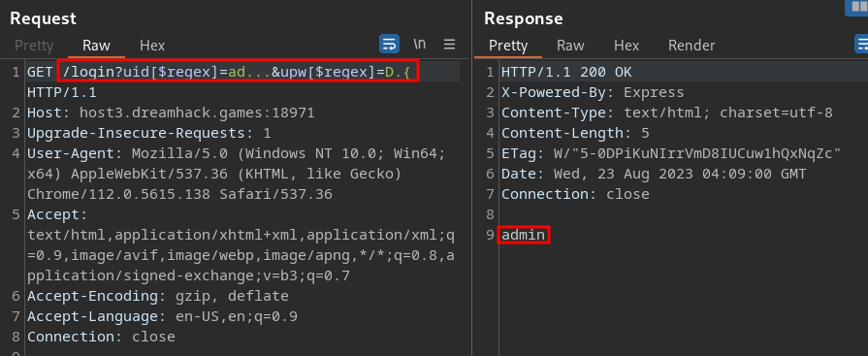
Task: Toggle word wrap icon in Request panel
Action: tap(389, 44)
